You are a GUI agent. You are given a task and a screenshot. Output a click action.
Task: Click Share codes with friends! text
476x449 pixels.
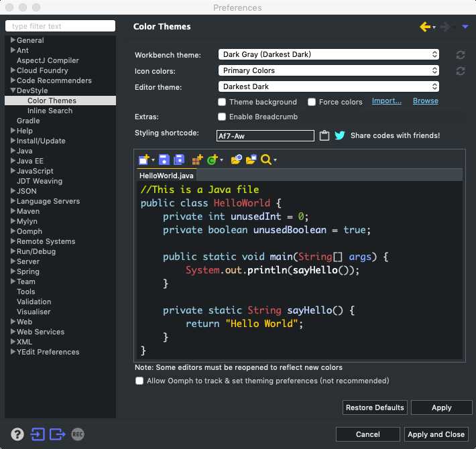pos(395,135)
